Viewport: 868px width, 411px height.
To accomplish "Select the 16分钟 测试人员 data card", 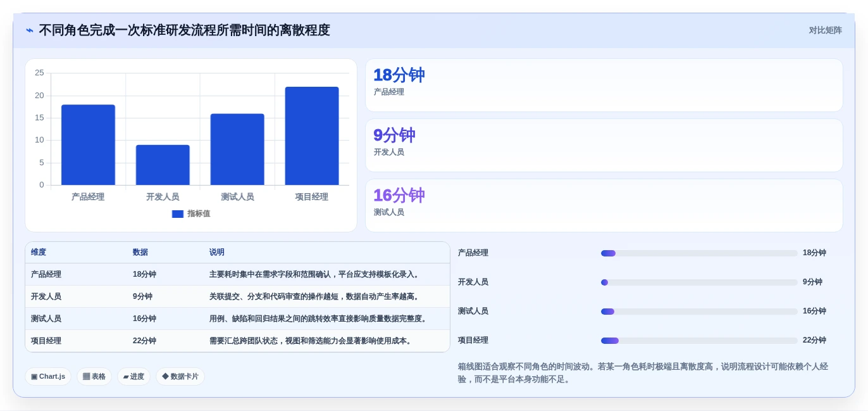I will [x=604, y=205].
